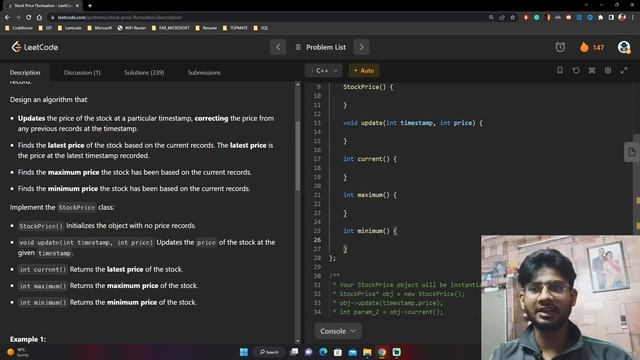Open the browser extensions puzzle icon
The width and height of the screenshot is (640, 360).
(x=600, y=17)
